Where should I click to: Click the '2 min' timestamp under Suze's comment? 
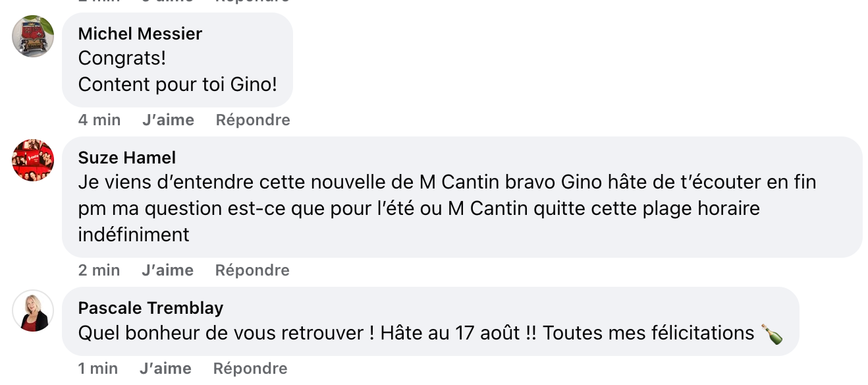(x=99, y=270)
